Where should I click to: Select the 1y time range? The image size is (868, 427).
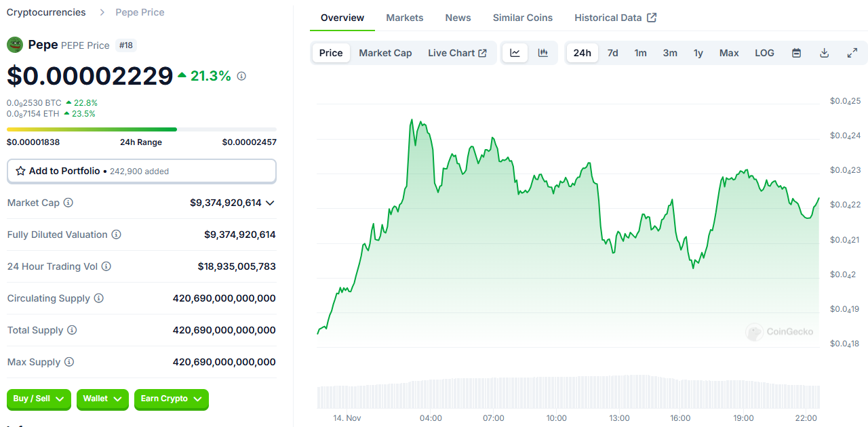point(698,53)
